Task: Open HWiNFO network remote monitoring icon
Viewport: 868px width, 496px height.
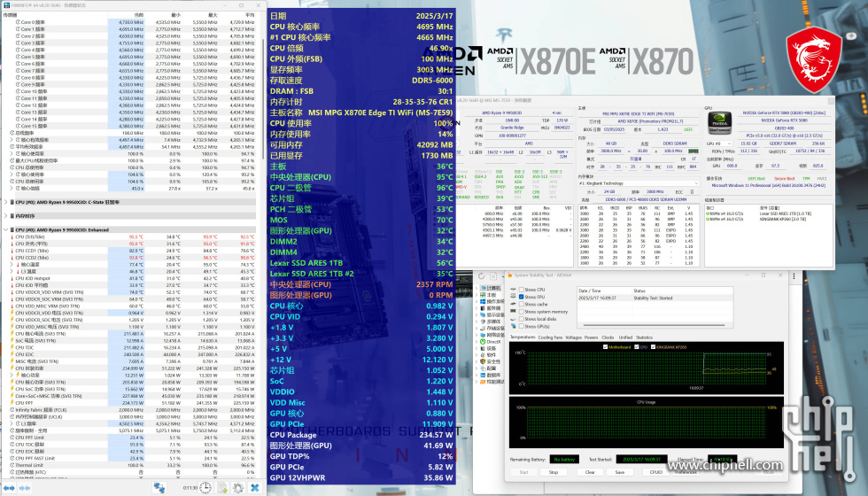Action: pos(159,488)
